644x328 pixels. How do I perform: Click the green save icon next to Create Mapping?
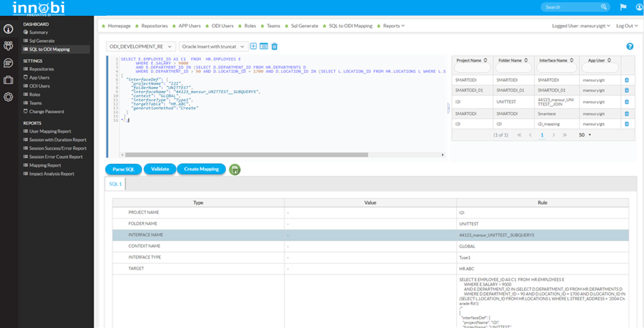click(x=235, y=170)
